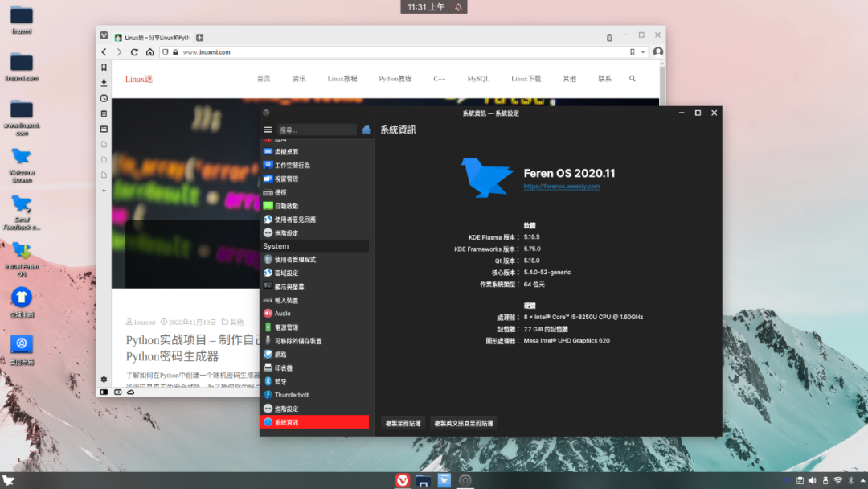Screen dimensions: 868x489
Task: Open Linux下载 menu item
Action: (x=526, y=79)
